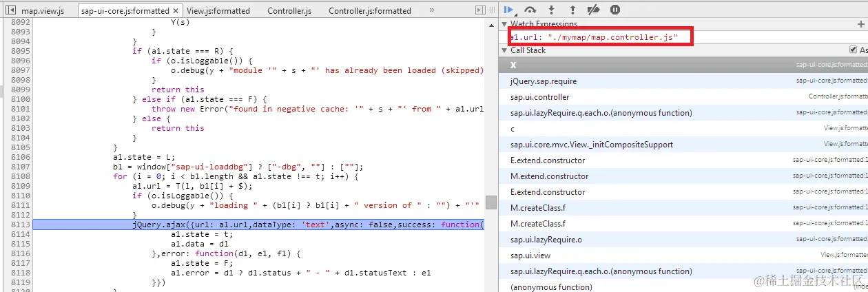Switch to the Controller.js:formatted tab
868x292 pixels.
click(370, 10)
